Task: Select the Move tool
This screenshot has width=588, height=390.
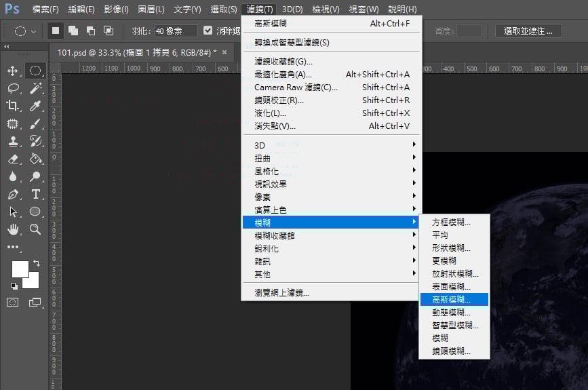Action: (13, 71)
